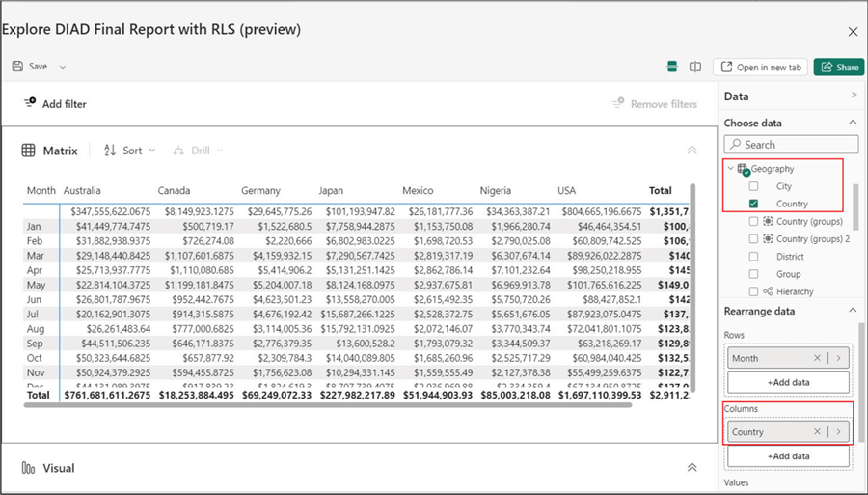
Task: Switch to side-by-side layout icon
Action: pos(695,67)
